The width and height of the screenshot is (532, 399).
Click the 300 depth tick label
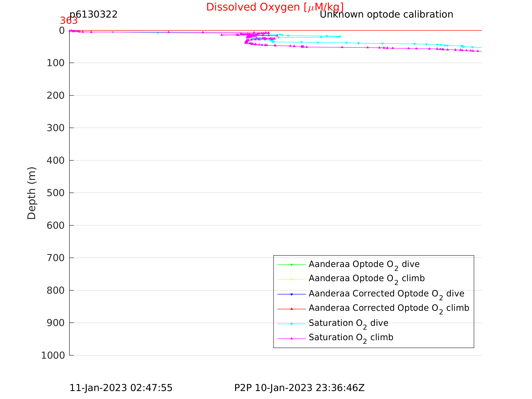point(56,128)
